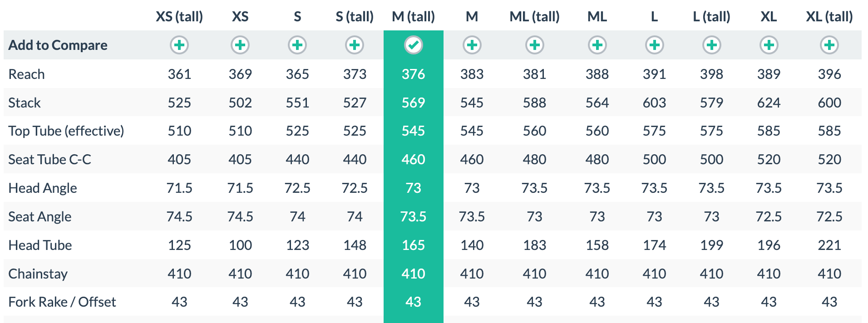Add XS size to compare
The width and height of the screenshot is (868, 323).
pyautogui.click(x=240, y=45)
